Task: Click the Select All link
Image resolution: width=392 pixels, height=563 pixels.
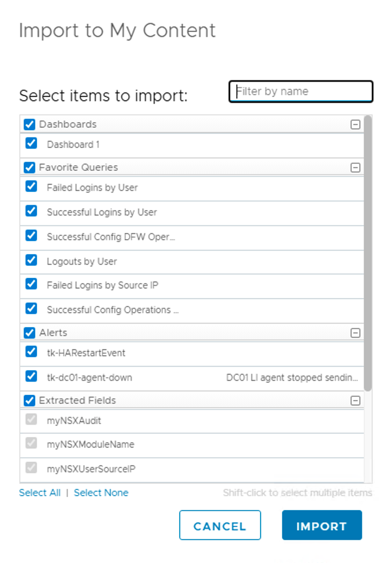Action: pyautogui.click(x=40, y=493)
